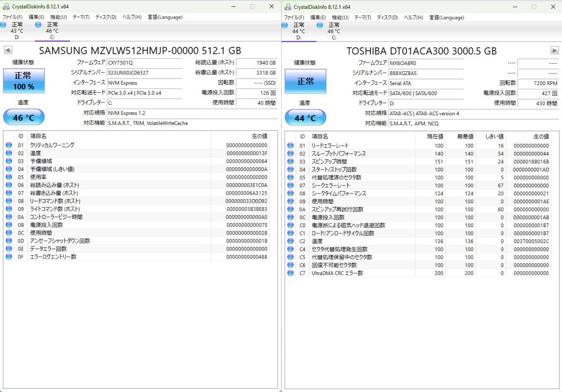Screen dimensions: 562x392
Task: Click the status orb for 代替処理済のセクタ数
Action: [x=290, y=178]
